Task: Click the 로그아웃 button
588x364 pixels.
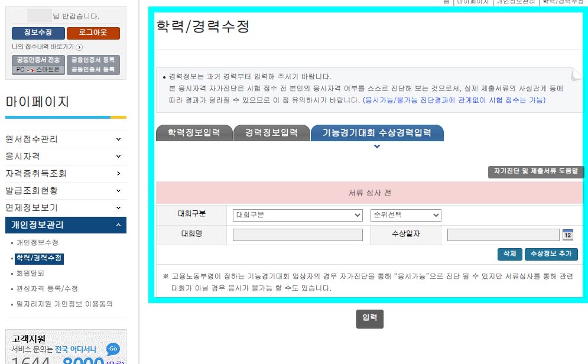Action: pyautogui.click(x=93, y=33)
